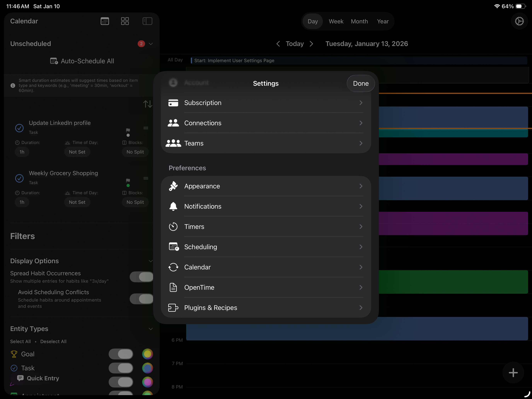This screenshot has width=532, height=399.
Task: Open the calendar view icon in sidebar header
Action: coord(105,21)
